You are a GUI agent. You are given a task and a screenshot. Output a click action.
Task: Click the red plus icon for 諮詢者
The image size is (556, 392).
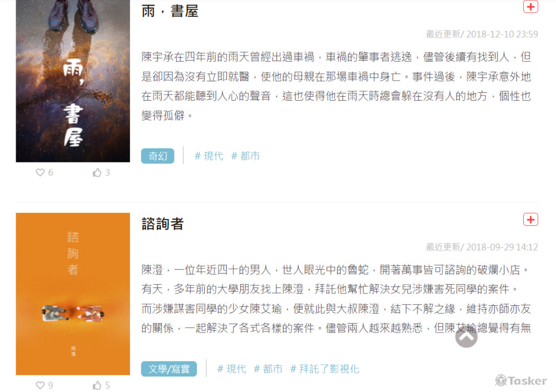[530, 220]
